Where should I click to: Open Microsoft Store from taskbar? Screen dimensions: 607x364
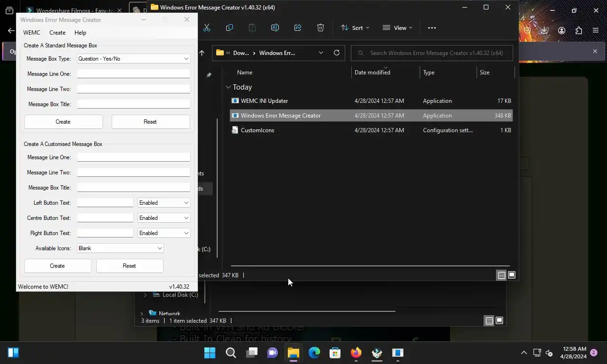pyautogui.click(x=335, y=353)
